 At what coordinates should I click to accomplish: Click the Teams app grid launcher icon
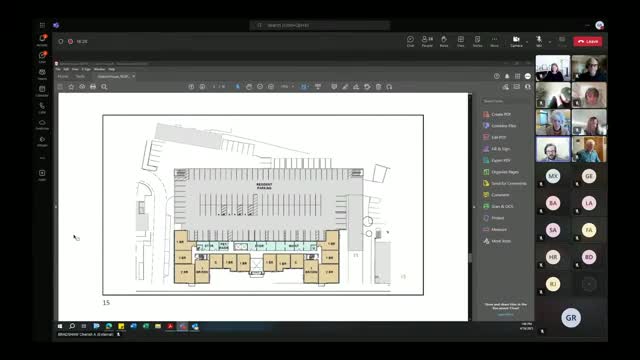pyautogui.click(x=42, y=25)
